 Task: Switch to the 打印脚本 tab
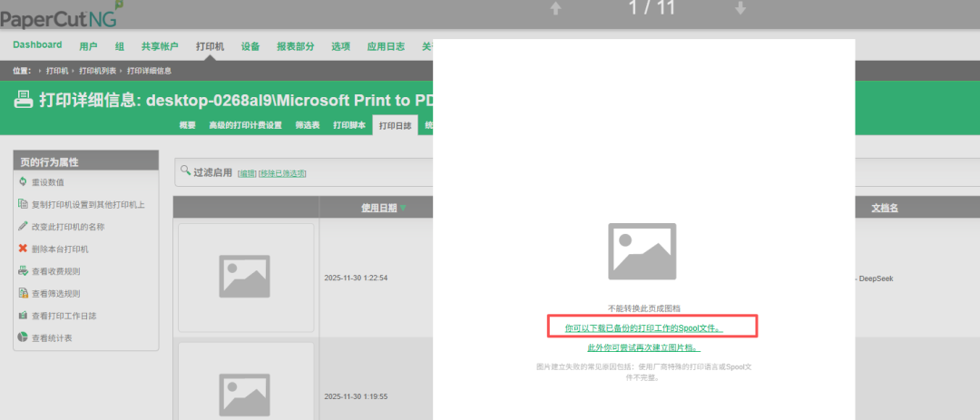coord(348,125)
